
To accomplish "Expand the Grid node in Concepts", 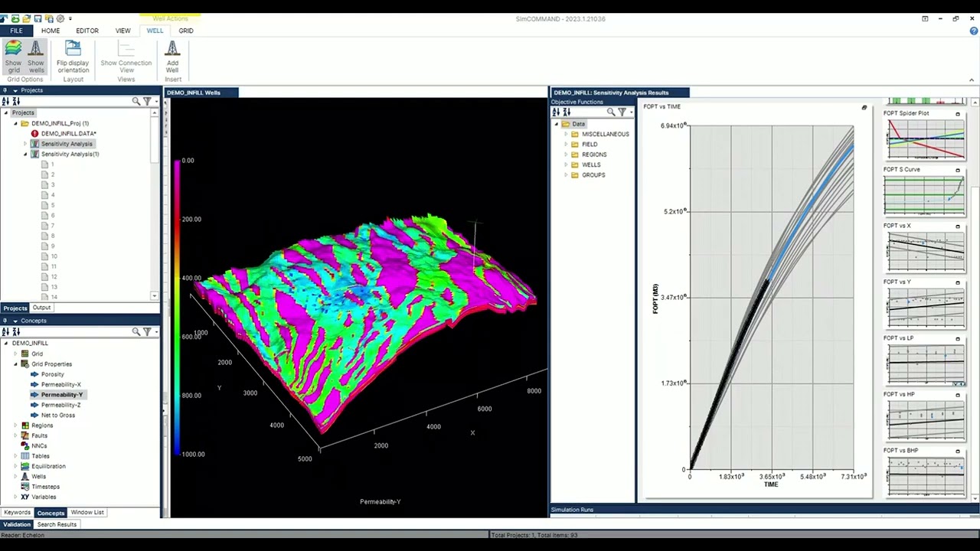I will click(x=15, y=354).
